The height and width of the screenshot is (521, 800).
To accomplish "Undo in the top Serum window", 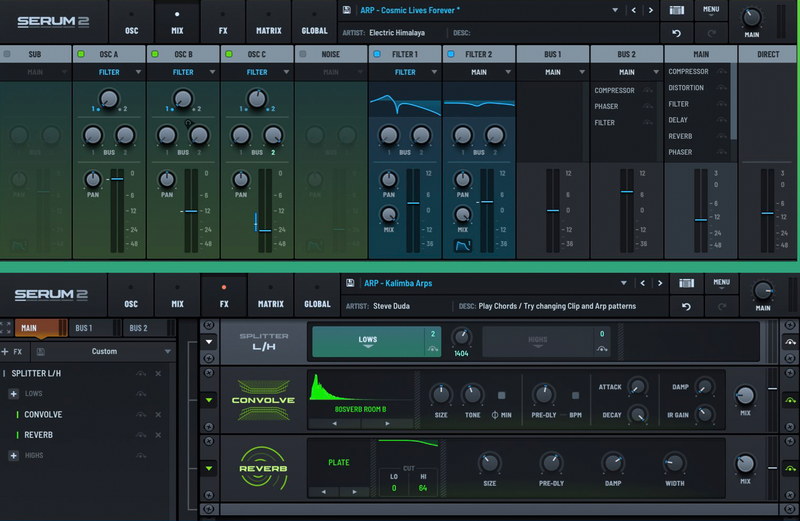I will [x=677, y=33].
